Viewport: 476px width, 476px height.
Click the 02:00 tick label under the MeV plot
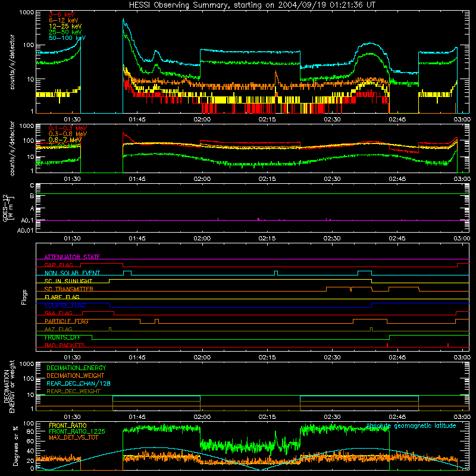click(202, 179)
